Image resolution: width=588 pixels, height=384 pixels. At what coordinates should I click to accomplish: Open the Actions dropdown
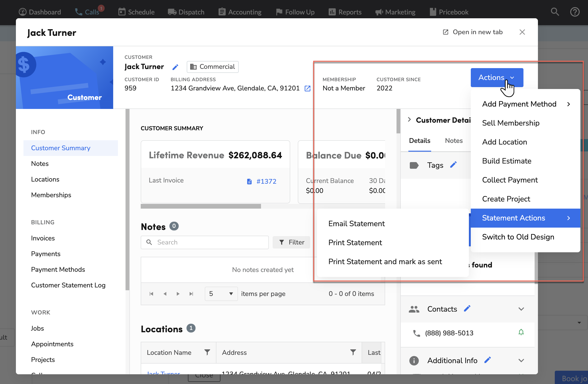tap(497, 77)
